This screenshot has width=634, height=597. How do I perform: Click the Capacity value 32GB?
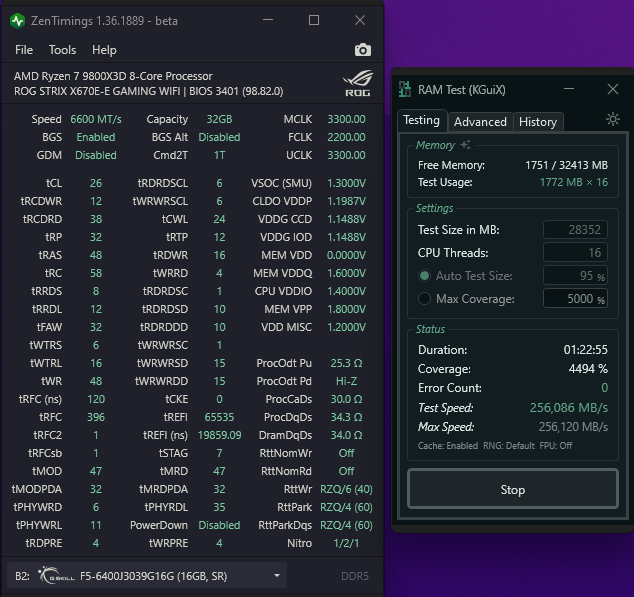click(219, 119)
